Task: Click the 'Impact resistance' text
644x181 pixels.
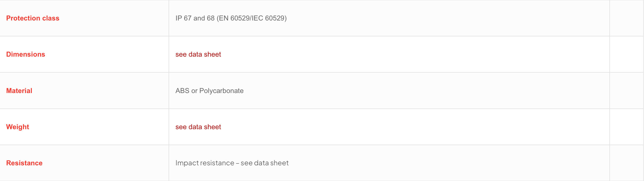Action: (x=205, y=163)
